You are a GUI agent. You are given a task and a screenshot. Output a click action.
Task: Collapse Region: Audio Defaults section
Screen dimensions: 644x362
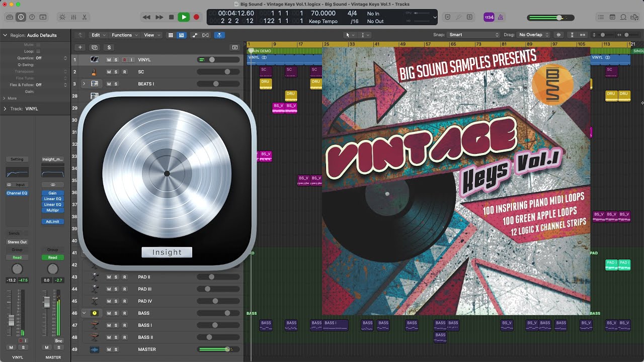coord(5,35)
